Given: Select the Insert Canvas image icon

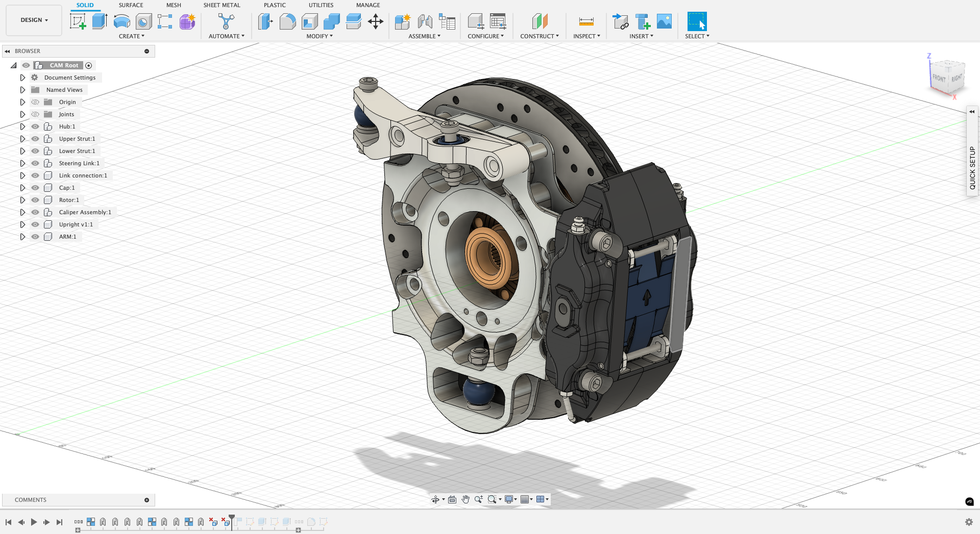Looking at the screenshot, I should (x=664, y=21).
